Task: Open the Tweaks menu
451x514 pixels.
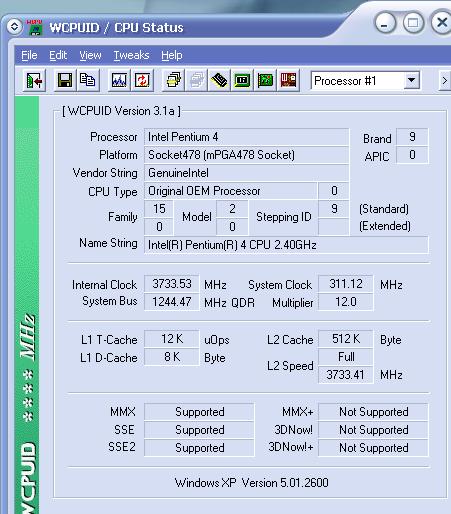Action: [131, 55]
